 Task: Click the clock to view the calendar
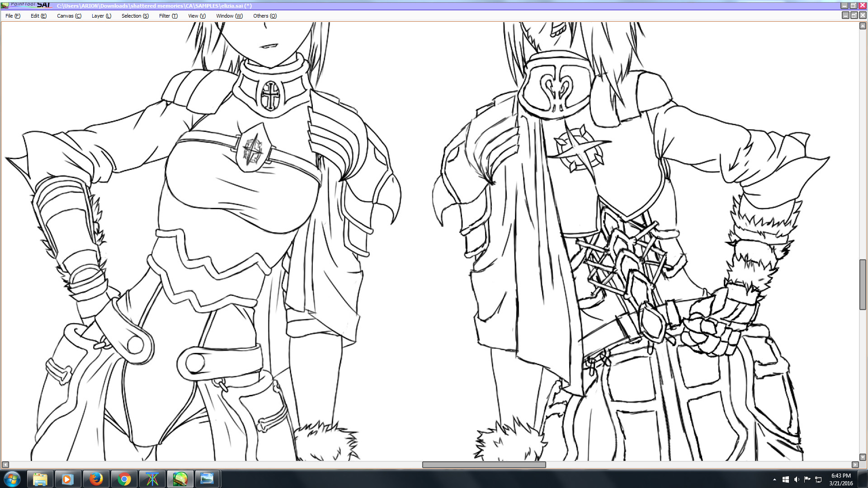coord(840,479)
